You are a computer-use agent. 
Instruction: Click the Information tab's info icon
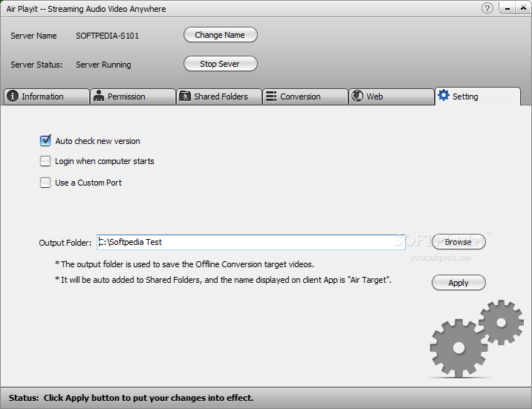pos(13,96)
